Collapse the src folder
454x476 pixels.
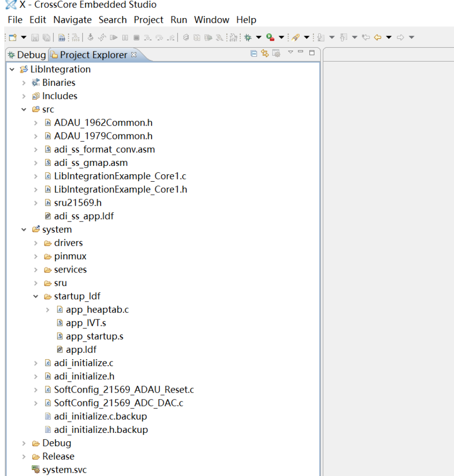24,109
